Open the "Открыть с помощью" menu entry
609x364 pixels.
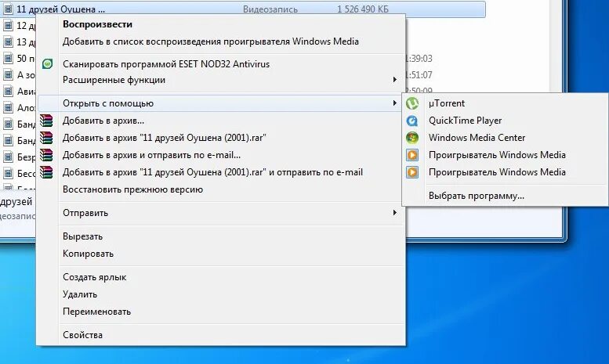pos(221,103)
